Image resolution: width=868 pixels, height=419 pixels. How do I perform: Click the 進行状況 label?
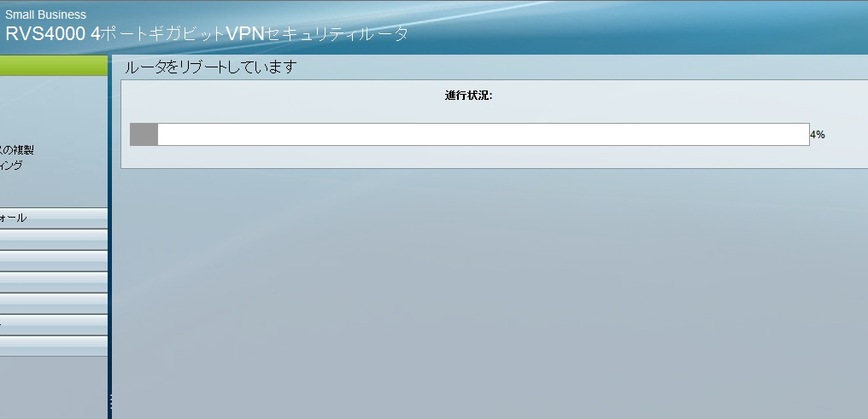468,96
